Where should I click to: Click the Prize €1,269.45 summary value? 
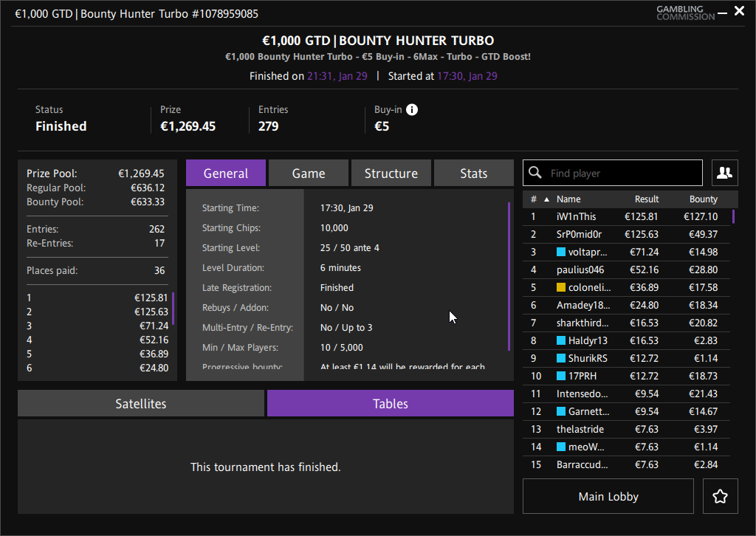pos(188,126)
